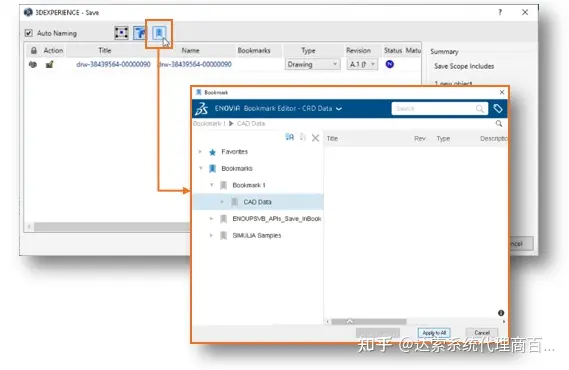Click CAD Data in the breadcrumb
The height and width of the screenshot is (370, 569).
pyautogui.click(x=251, y=124)
